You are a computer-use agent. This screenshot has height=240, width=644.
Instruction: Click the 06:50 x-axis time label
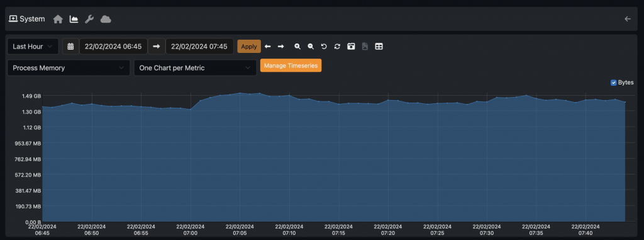click(92, 230)
